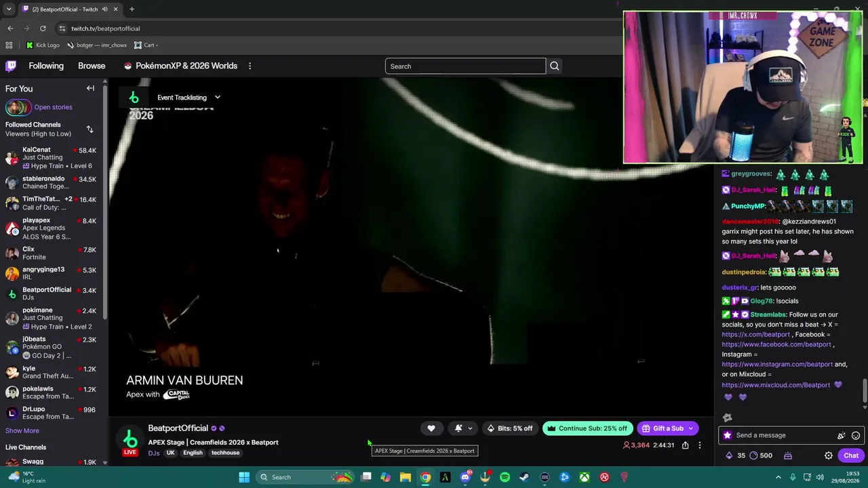
Task: Collapse the For You sidebar
Action: pos(90,88)
